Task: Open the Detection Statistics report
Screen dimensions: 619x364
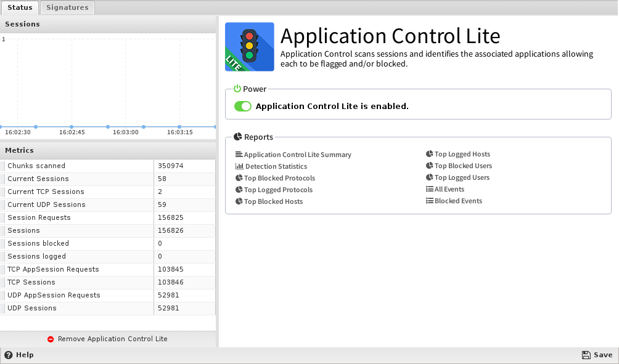Action: point(276,166)
